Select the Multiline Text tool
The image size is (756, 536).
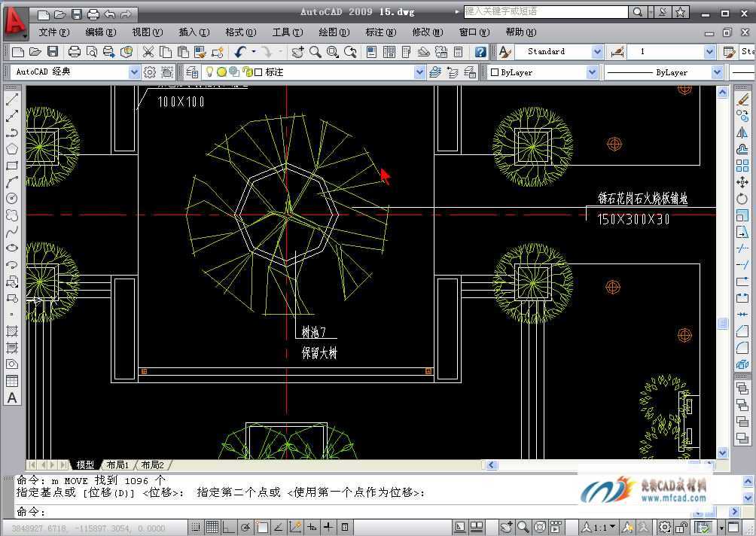(x=12, y=397)
